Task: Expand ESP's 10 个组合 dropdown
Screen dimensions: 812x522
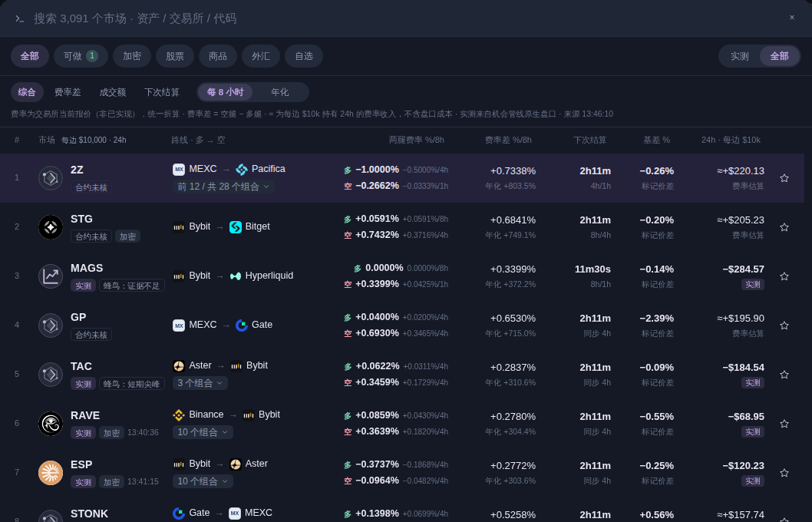Action: (x=203, y=481)
